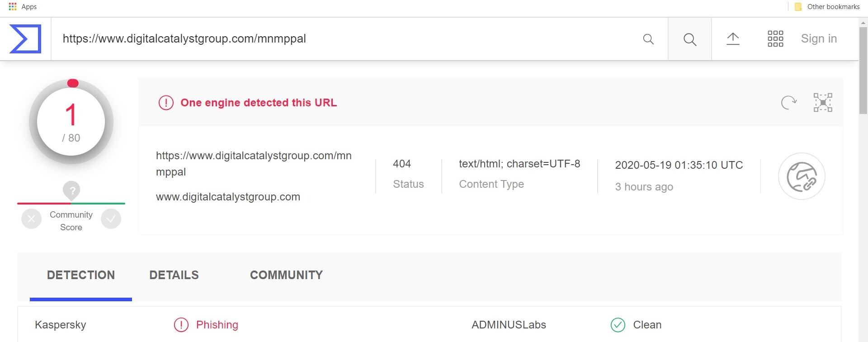Viewport: 868px width, 342px height.
Task: Click the page vertical scrollbar thumb
Action: [863, 70]
